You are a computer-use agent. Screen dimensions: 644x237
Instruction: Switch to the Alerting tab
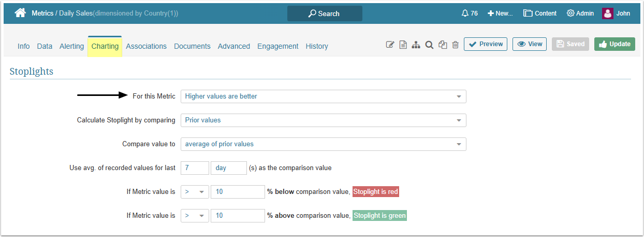point(71,46)
